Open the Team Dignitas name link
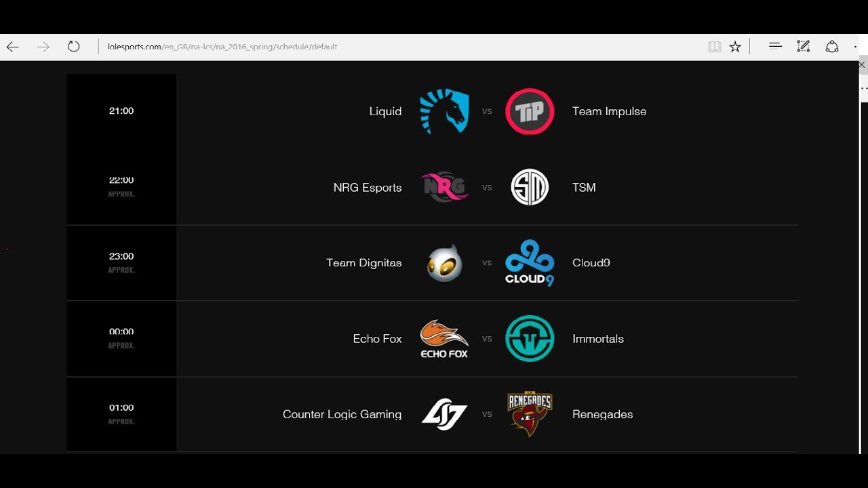The width and height of the screenshot is (868, 488). click(x=363, y=263)
